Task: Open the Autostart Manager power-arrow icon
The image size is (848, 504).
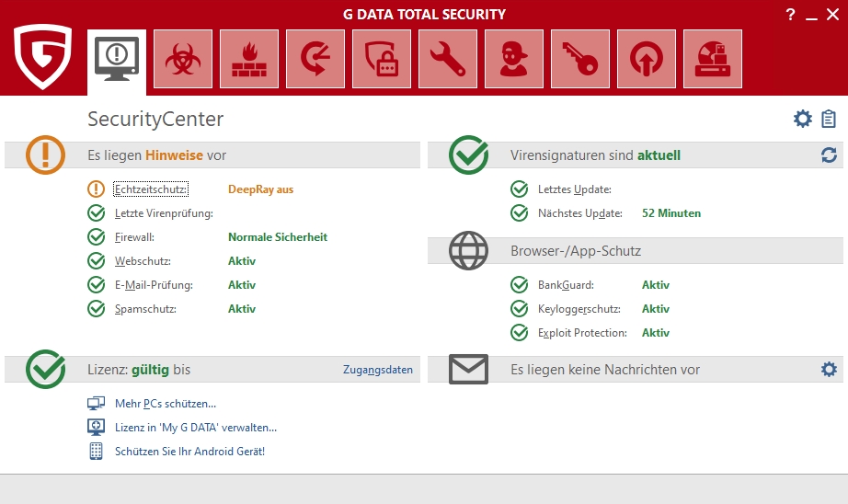Action: (647, 59)
